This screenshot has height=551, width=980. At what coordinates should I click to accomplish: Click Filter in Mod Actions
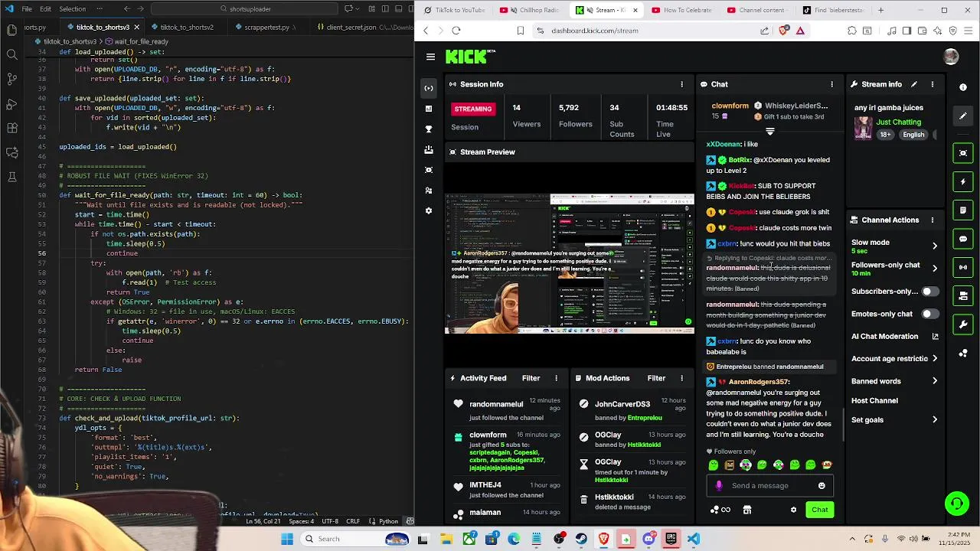656,378
